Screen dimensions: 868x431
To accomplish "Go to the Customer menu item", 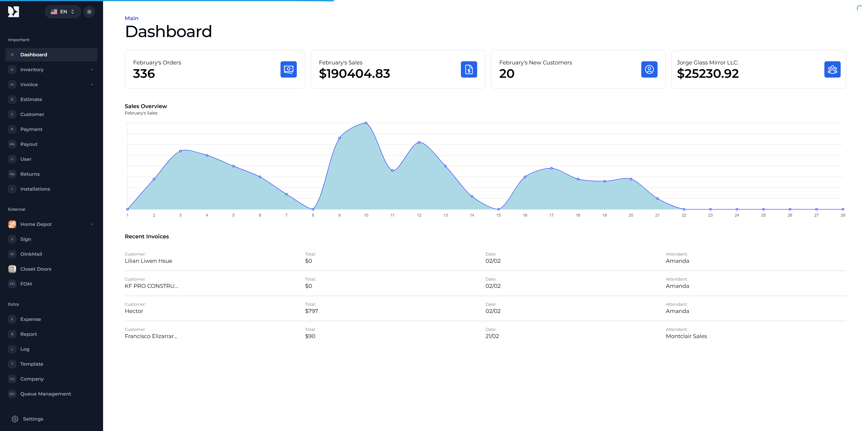I will (32, 114).
